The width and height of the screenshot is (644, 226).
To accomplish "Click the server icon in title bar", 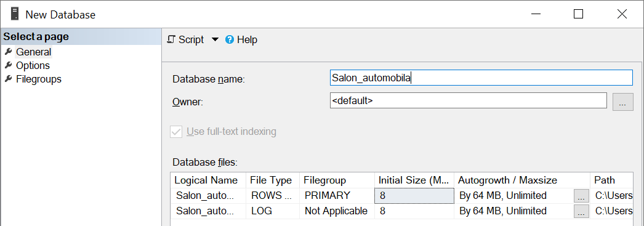I will coord(15,14).
